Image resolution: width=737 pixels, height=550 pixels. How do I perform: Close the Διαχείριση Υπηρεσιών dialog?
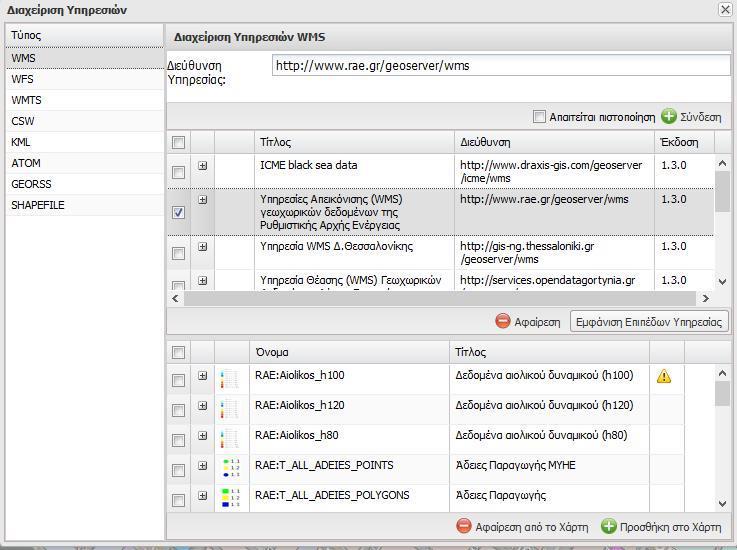click(725, 9)
